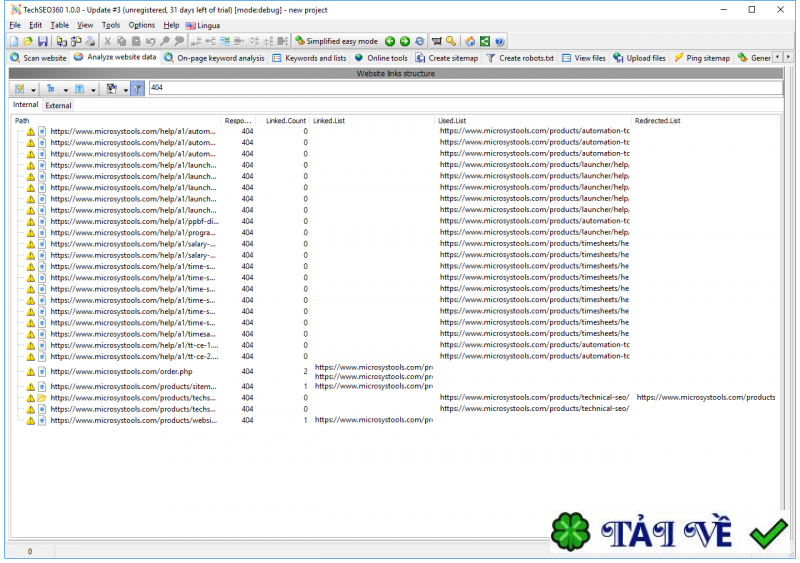Toggle the filter funnel button
800x563 pixels.
[x=137, y=89]
